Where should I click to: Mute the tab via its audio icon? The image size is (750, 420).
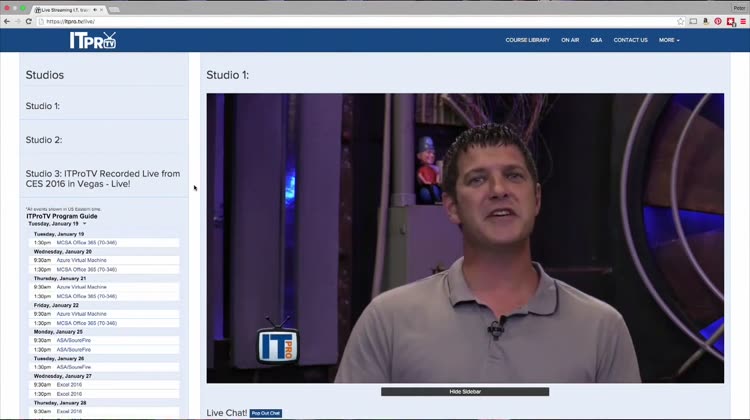[95, 10]
